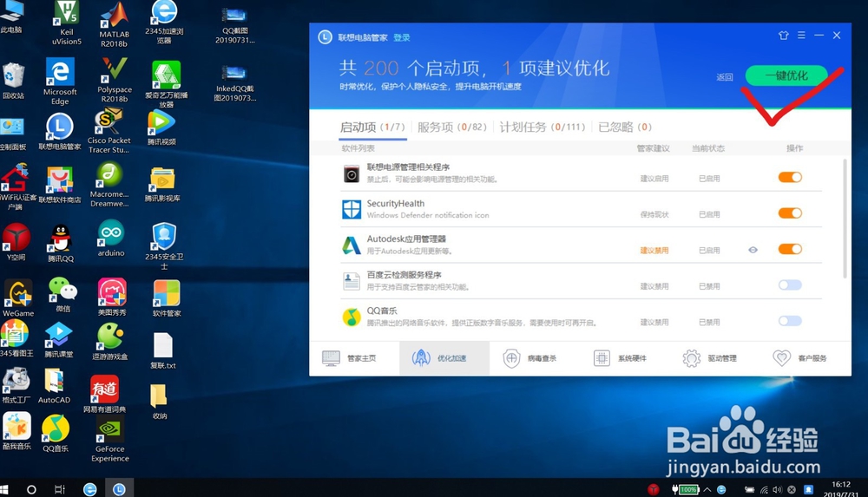
Task: Switch to the 计划任务 tab
Action: (x=542, y=128)
